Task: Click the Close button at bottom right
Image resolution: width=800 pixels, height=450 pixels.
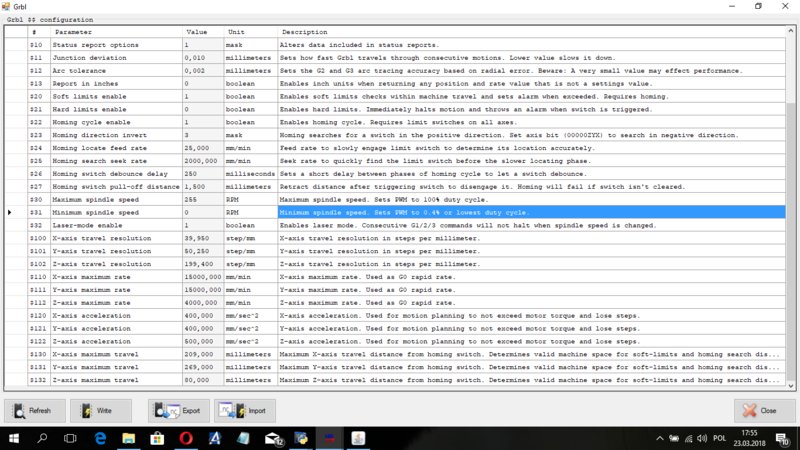Action: [x=764, y=411]
